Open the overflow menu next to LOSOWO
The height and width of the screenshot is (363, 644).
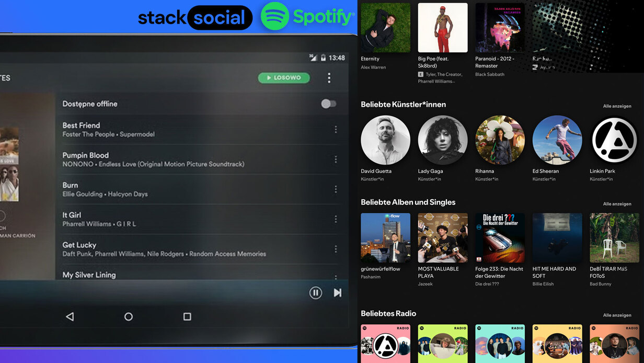pos(329,78)
